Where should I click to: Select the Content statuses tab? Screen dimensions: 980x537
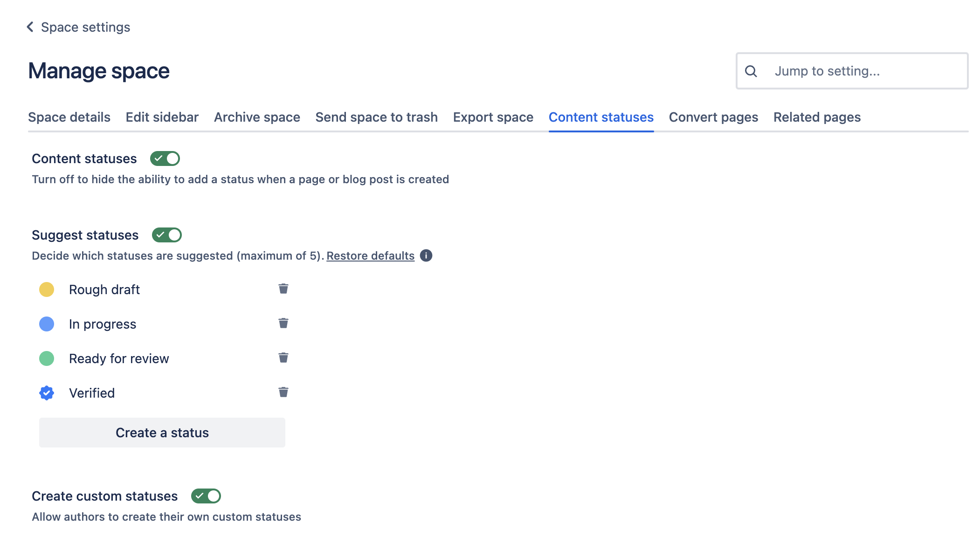click(x=601, y=117)
